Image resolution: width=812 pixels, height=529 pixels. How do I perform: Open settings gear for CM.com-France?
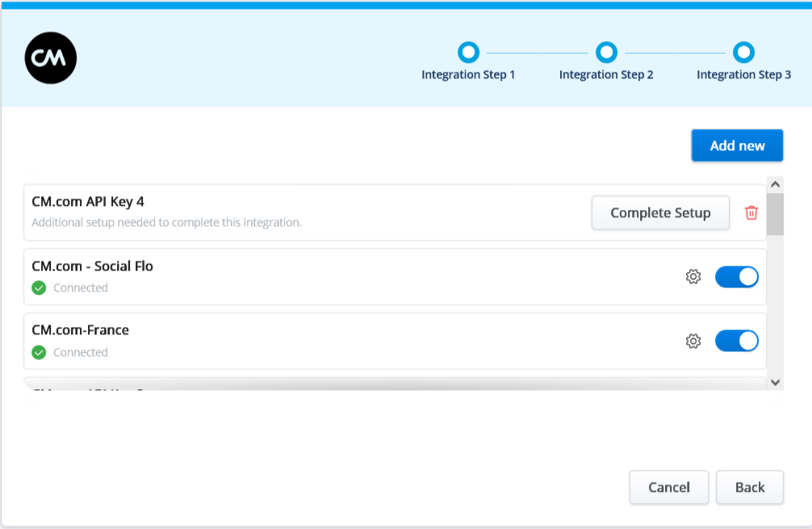click(x=693, y=341)
